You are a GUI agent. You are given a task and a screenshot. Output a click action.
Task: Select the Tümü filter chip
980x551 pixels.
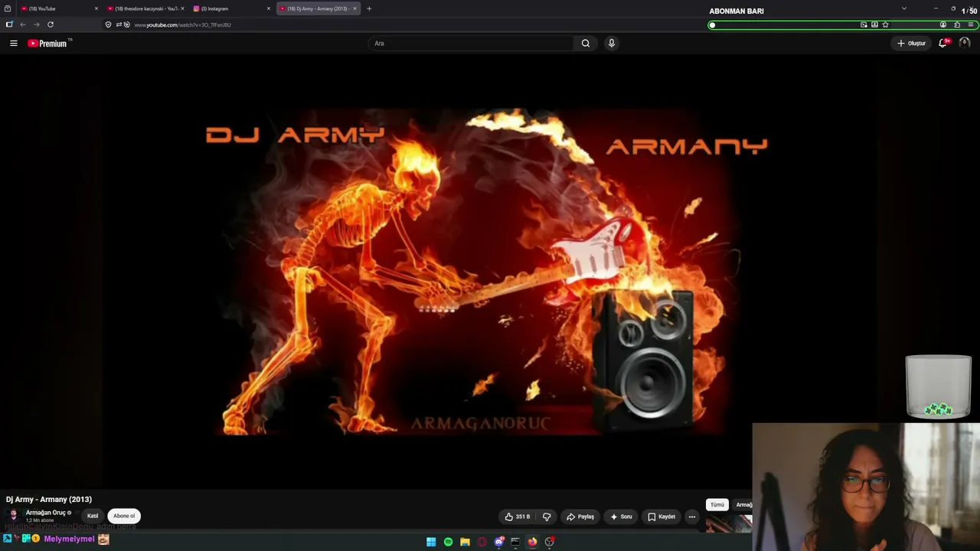coord(717,505)
